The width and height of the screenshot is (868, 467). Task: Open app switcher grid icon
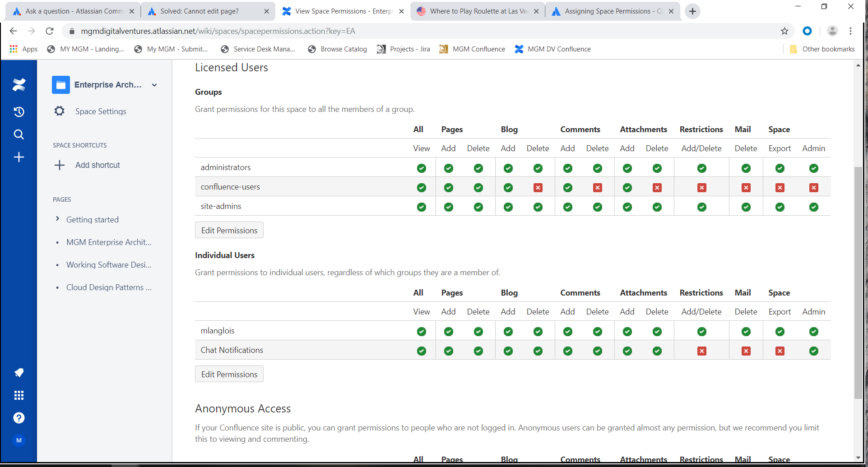(19, 395)
